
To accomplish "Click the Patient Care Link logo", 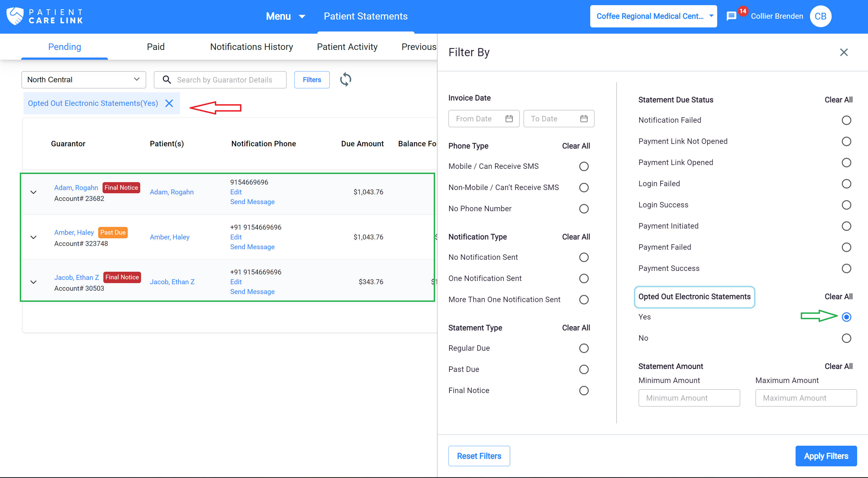I will point(45,16).
